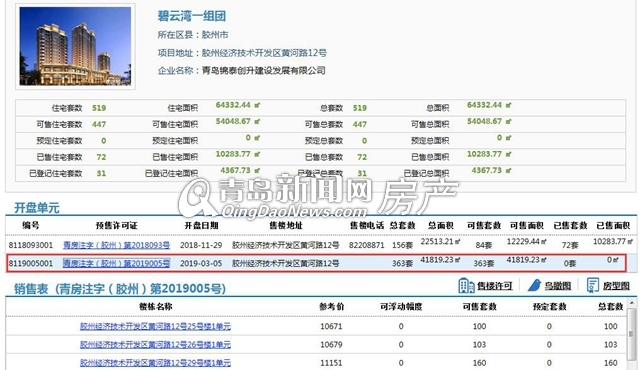640x370 pixels.
Task: Click the 售楼许可 building icon
Action: point(466,286)
